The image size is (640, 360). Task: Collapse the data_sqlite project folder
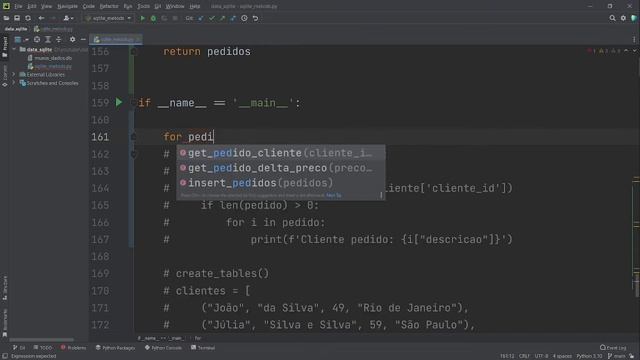click(14, 49)
